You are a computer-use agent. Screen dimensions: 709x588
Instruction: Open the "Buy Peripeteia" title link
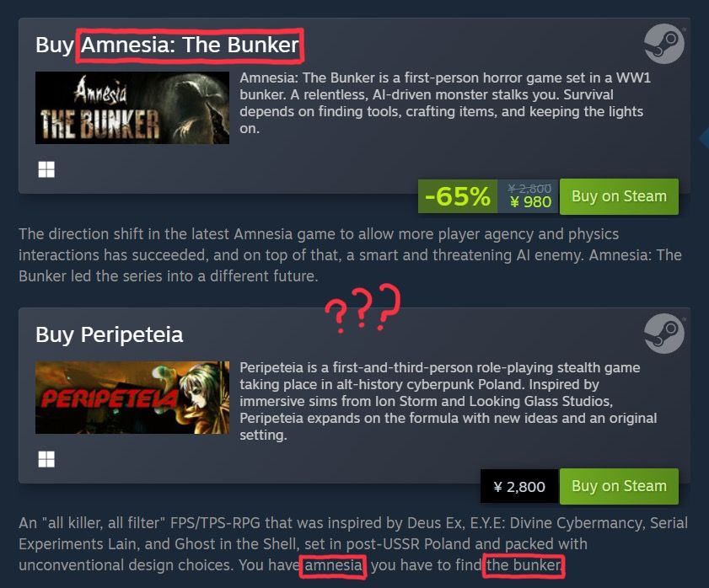110,334
